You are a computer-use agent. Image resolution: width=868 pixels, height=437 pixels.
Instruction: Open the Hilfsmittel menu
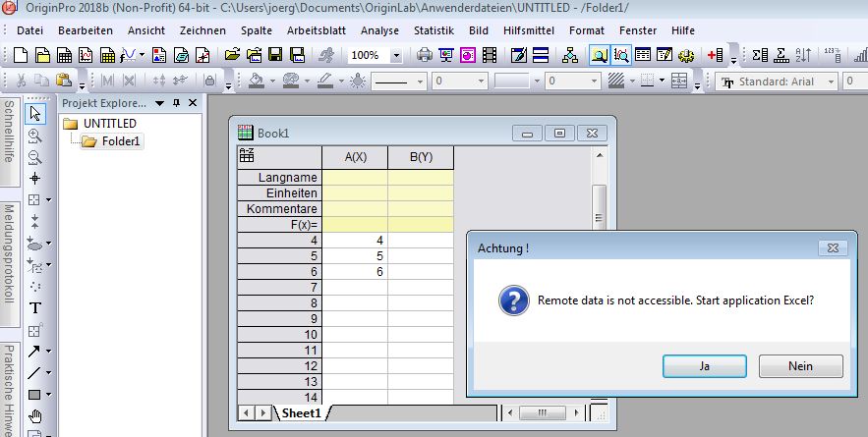[529, 30]
